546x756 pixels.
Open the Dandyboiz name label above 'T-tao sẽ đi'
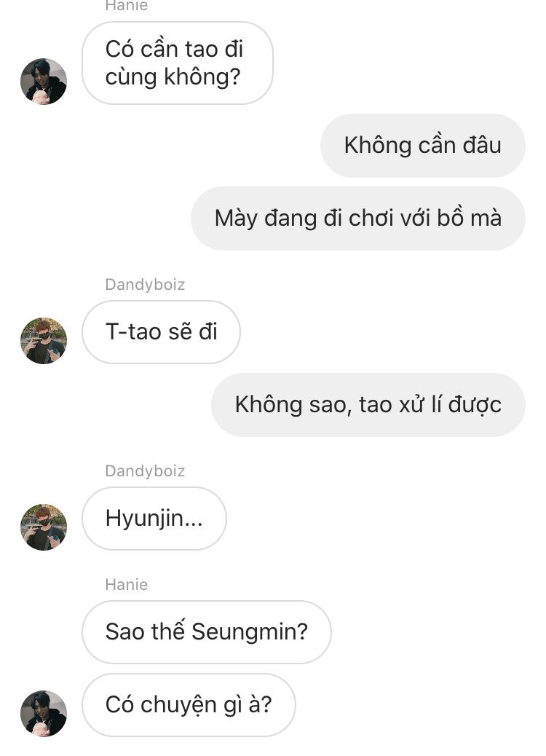coord(145,285)
